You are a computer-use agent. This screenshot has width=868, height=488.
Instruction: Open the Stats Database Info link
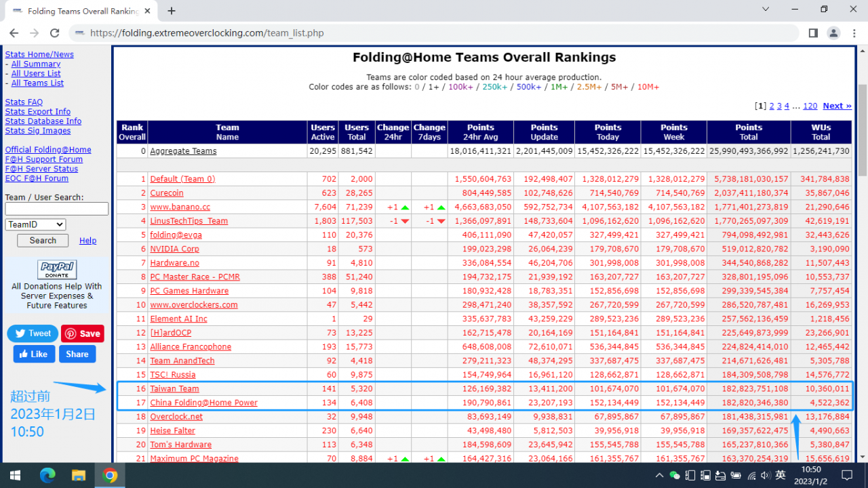[x=43, y=121]
